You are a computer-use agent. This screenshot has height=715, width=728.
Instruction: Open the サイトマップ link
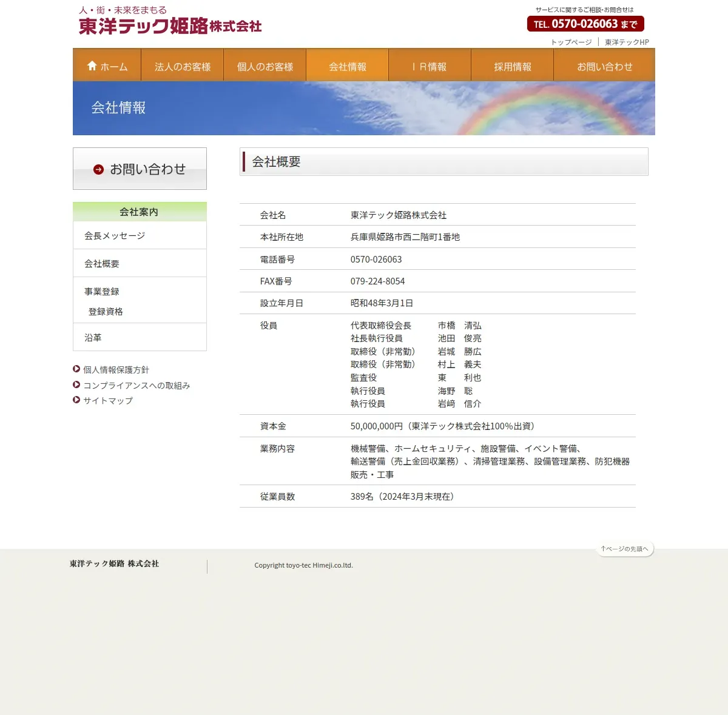click(x=108, y=400)
